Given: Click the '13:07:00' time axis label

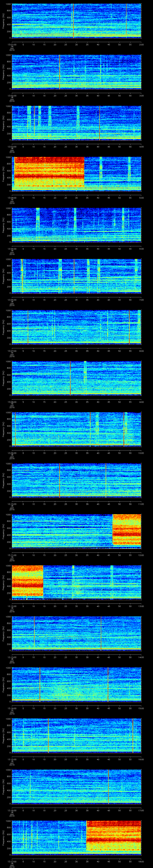Looking at the screenshot, I should pos(12,351).
